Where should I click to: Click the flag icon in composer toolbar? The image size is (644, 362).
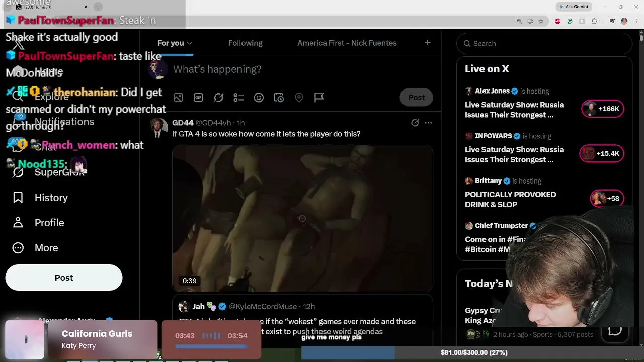[x=319, y=98]
